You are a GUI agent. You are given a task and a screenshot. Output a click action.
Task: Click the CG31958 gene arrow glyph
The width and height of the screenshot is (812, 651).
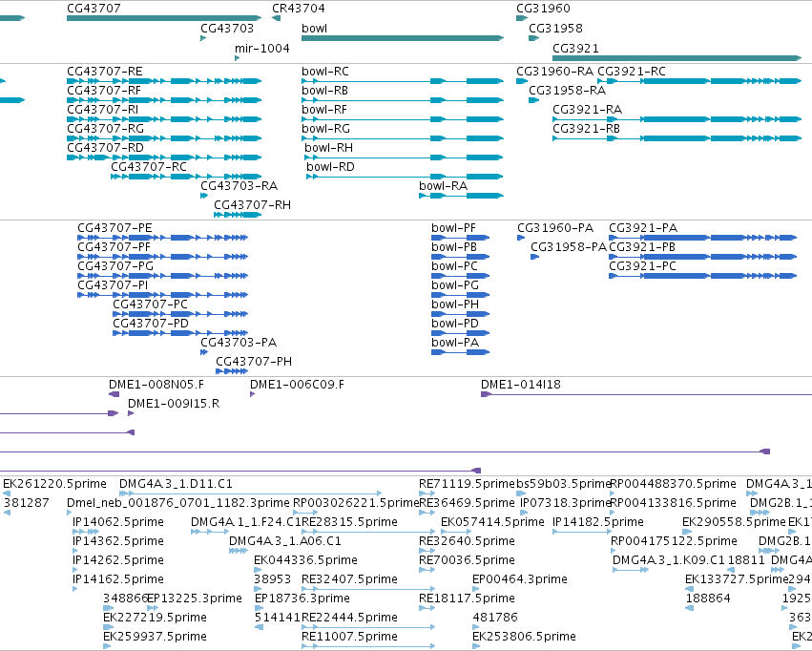534,38
